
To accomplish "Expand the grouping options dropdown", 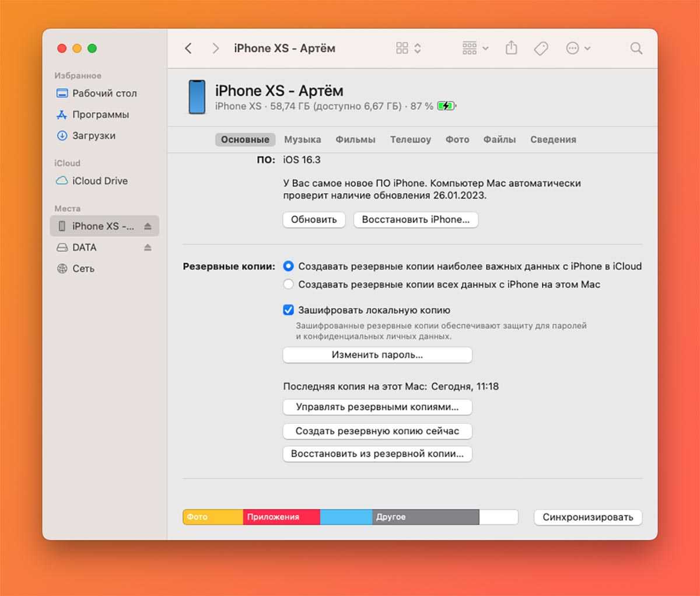I will (475, 48).
